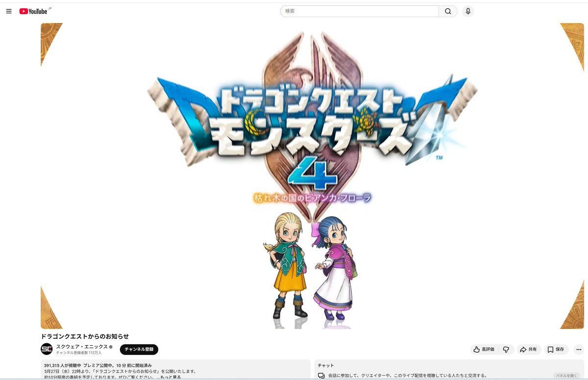Screen dimensions: 588x380
Task: Click the チャット panel heading
Action: coord(326,365)
